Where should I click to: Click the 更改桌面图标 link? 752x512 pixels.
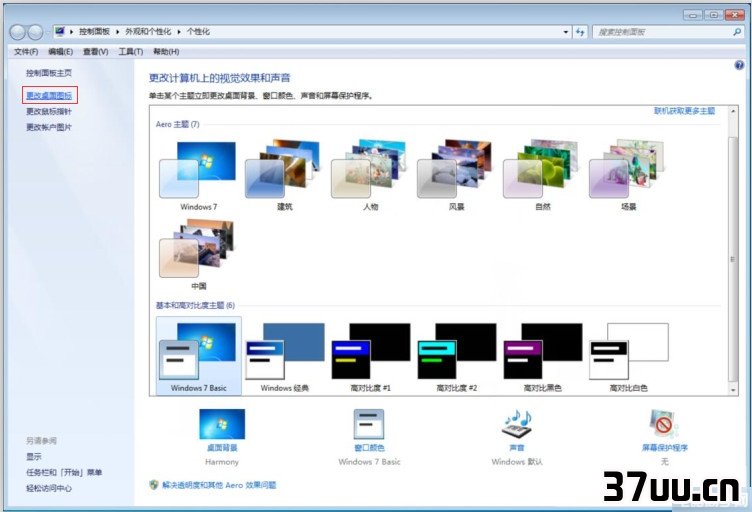[49, 95]
